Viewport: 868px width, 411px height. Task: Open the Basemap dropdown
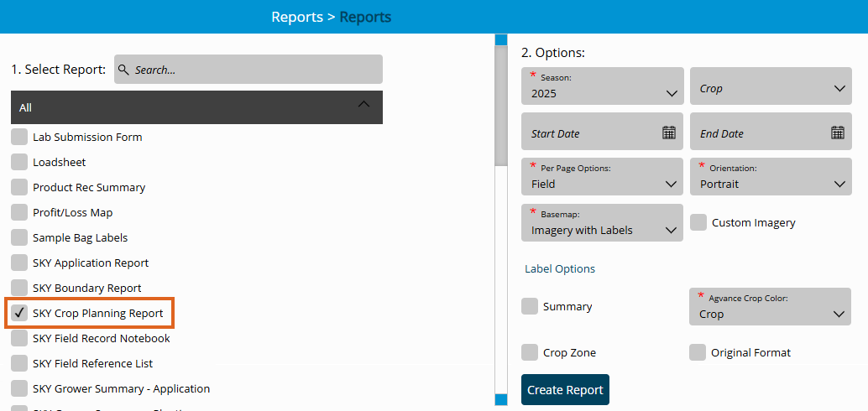602,222
